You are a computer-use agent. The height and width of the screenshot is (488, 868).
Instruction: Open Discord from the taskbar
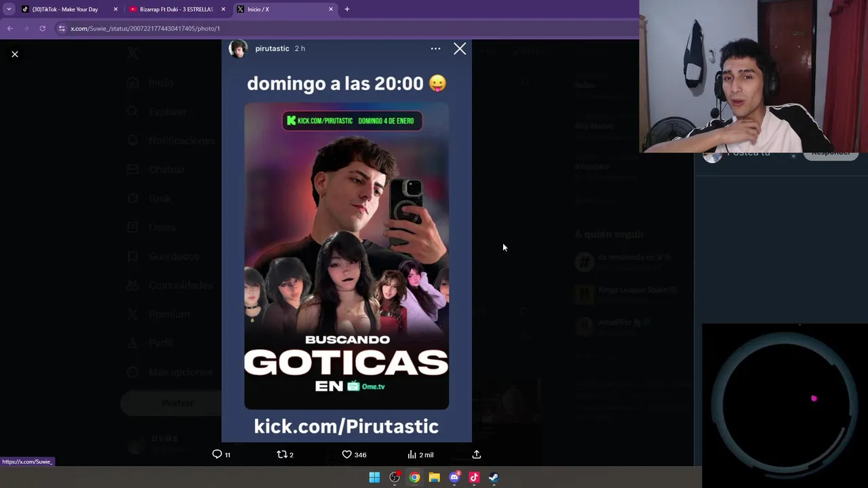(x=454, y=477)
